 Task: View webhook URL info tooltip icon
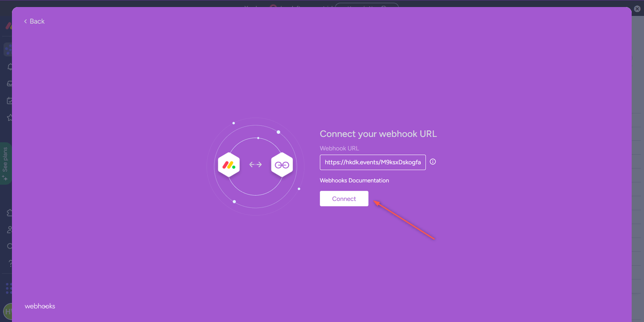pos(432,161)
